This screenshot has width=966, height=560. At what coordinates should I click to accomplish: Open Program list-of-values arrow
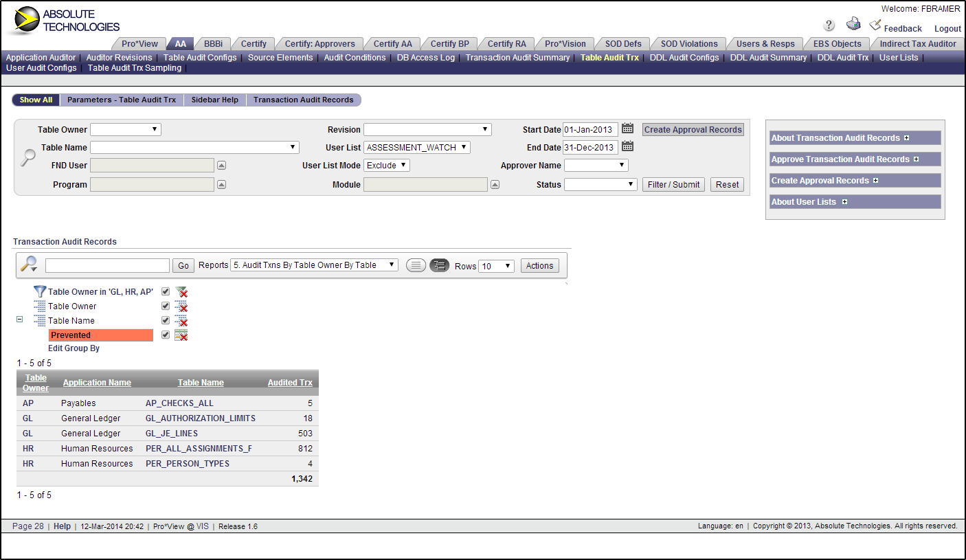[222, 185]
